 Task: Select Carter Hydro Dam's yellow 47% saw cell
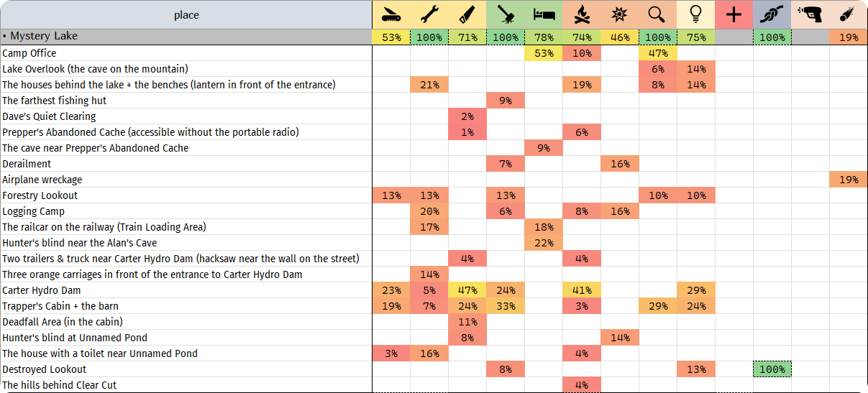pos(467,290)
